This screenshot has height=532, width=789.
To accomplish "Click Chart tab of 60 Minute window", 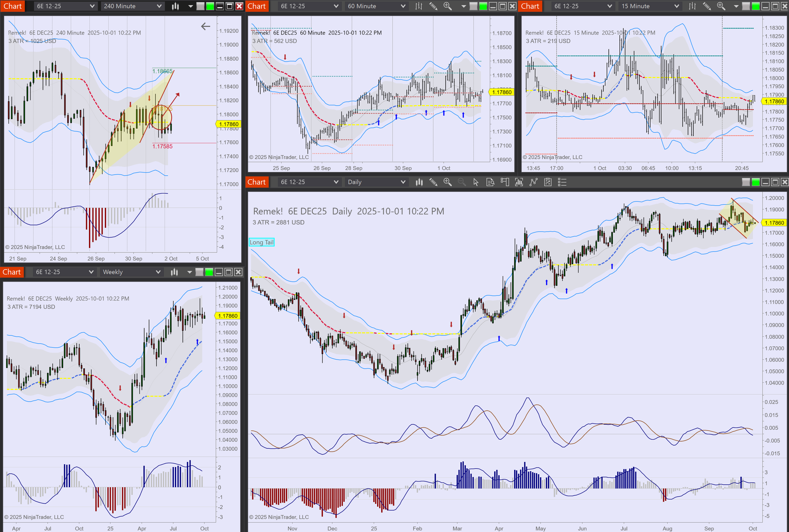I will [x=257, y=6].
